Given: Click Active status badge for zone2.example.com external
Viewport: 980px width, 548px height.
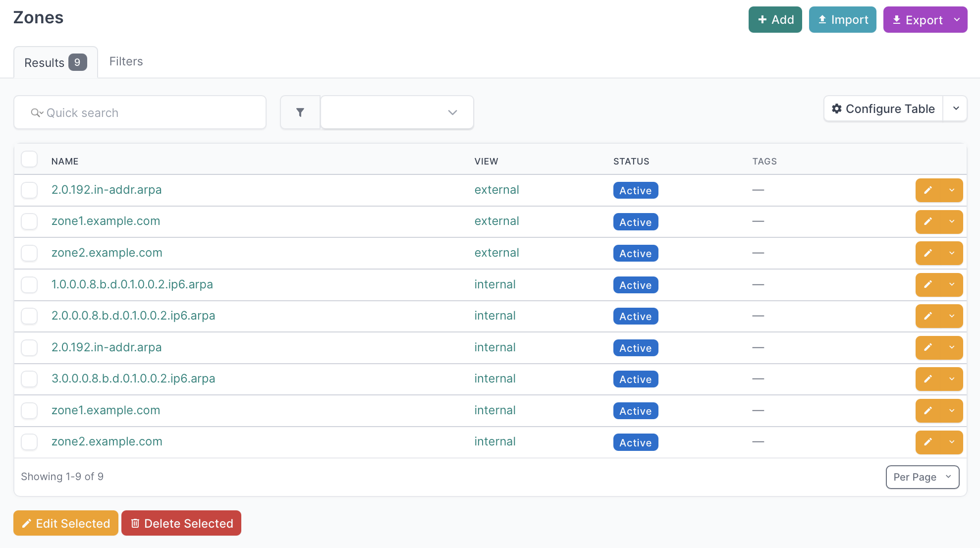Looking at the screenshot, I should (635, 254).
